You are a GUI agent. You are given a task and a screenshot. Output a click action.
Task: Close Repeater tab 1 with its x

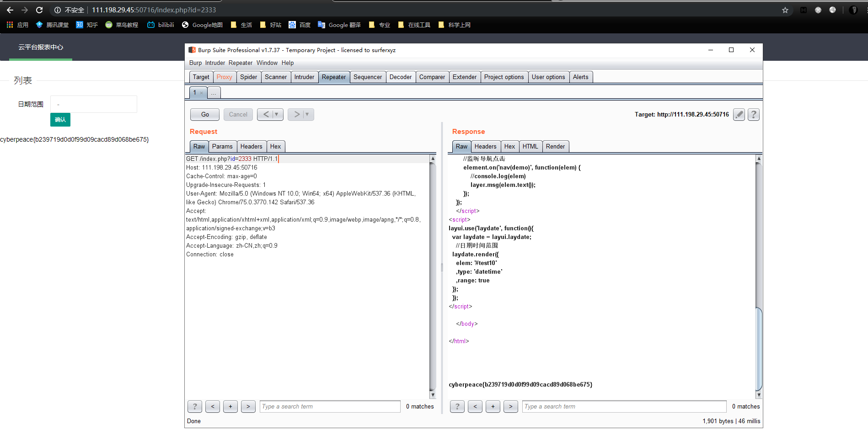202,93
